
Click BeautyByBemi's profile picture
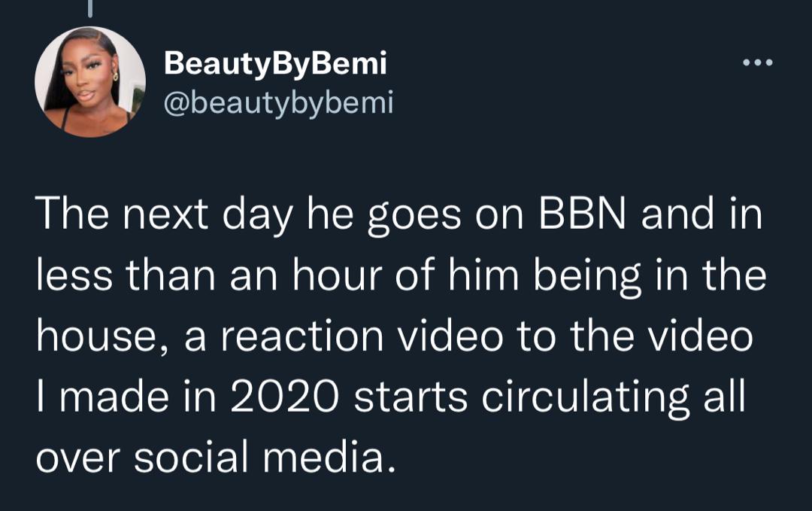tap(90, 81)
